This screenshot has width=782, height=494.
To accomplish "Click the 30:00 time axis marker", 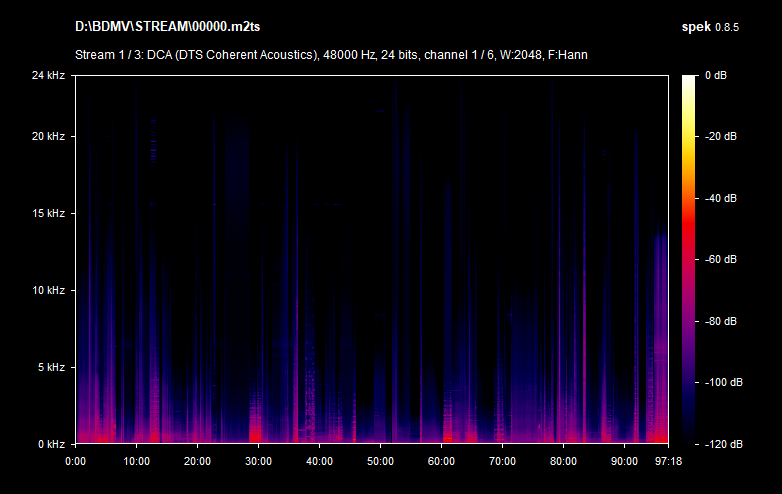I will click(258, 461).
